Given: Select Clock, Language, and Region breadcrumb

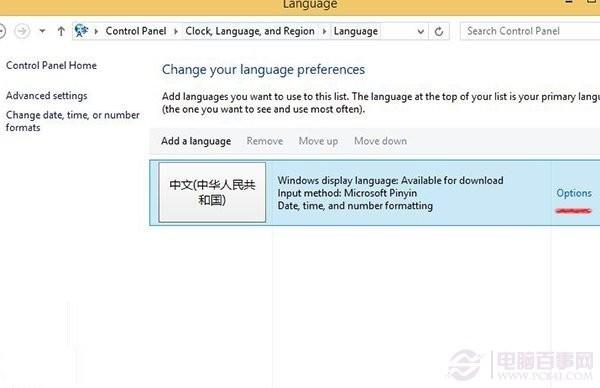Looking at the screenshot, I should point(250,31).
